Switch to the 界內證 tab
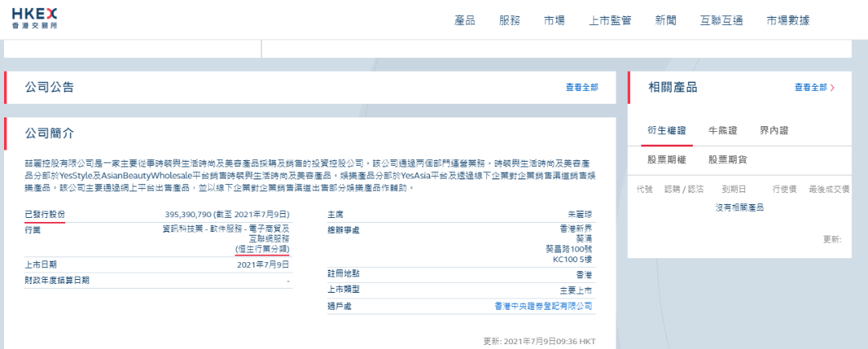Image resolution: width=868 pixels, height=349 pixels. pyautogui.click(x=774, y=131)
